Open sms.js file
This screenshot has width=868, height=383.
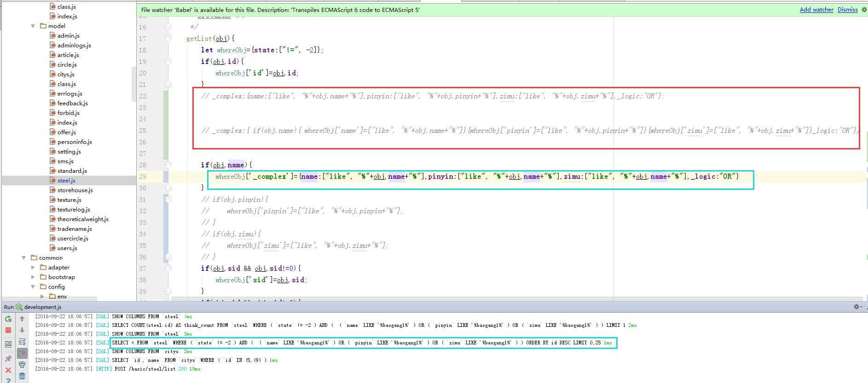pos(65,161)
